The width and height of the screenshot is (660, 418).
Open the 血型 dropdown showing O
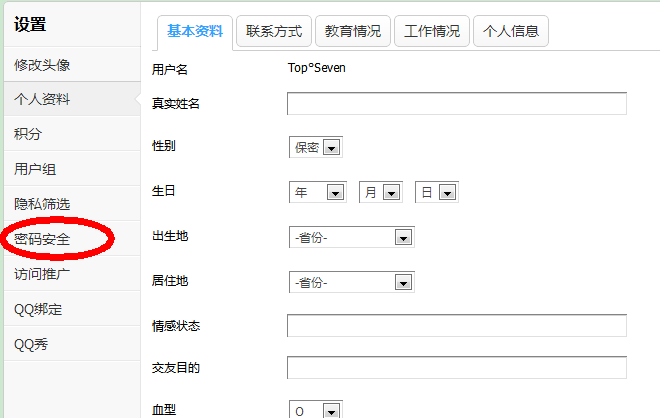point(316,410)
